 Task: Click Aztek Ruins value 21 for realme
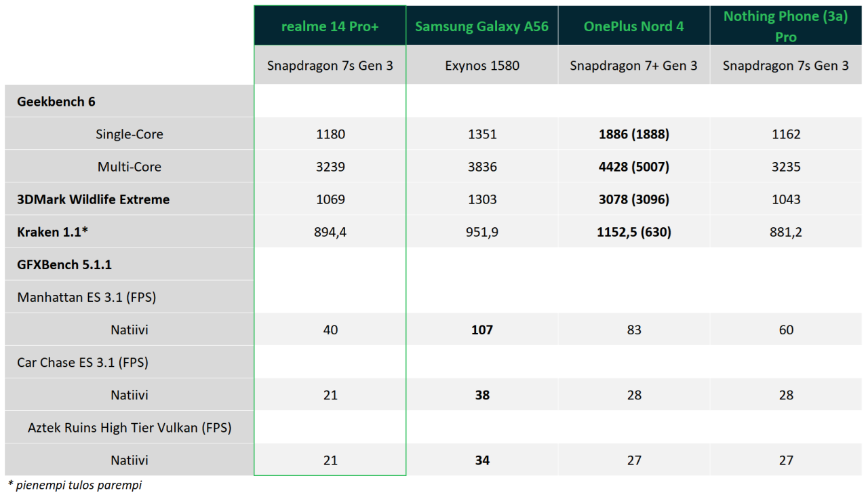click(330, 460)
